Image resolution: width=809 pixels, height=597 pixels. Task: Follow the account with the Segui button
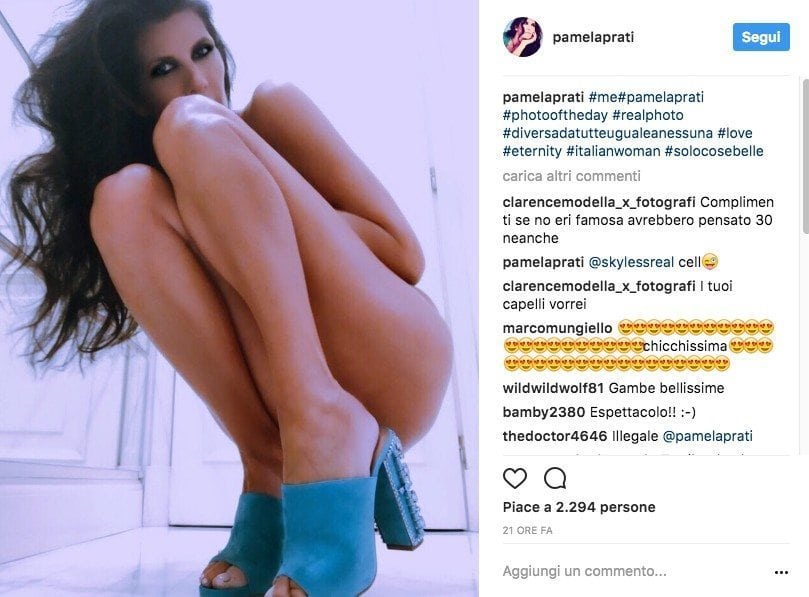(x=761, y=37)
